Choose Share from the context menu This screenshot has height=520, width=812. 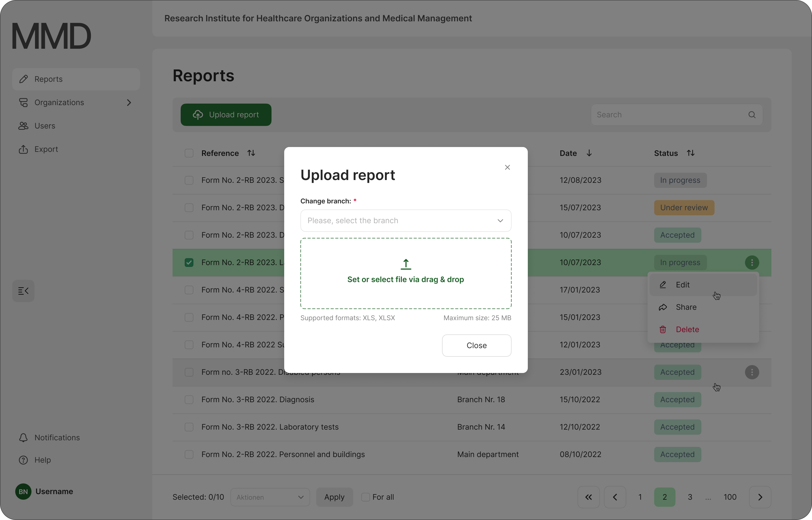pos(686,307)
